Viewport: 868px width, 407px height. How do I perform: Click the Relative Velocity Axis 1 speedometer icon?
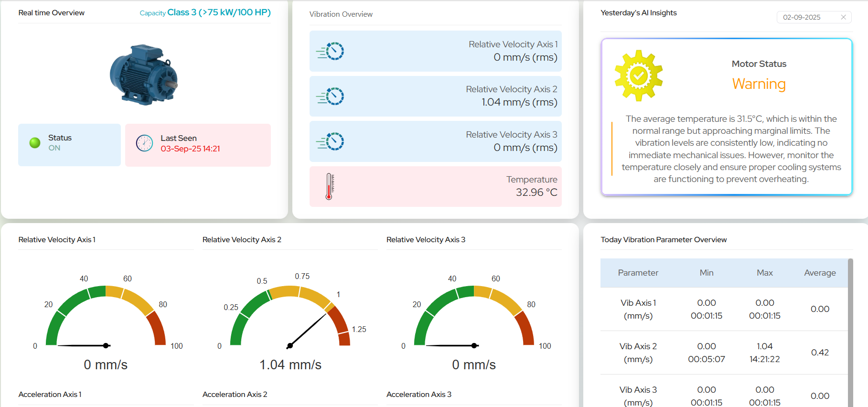pos(330,51)
